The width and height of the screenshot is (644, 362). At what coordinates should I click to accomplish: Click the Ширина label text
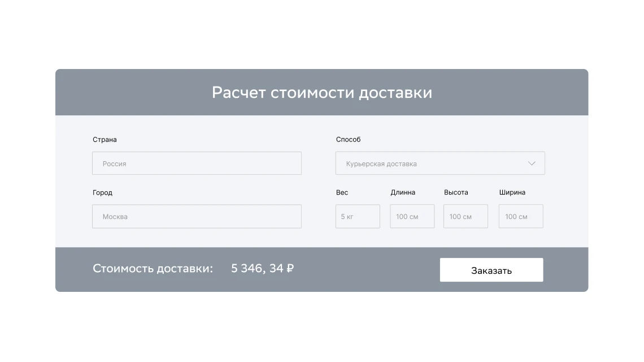(512, 192)
